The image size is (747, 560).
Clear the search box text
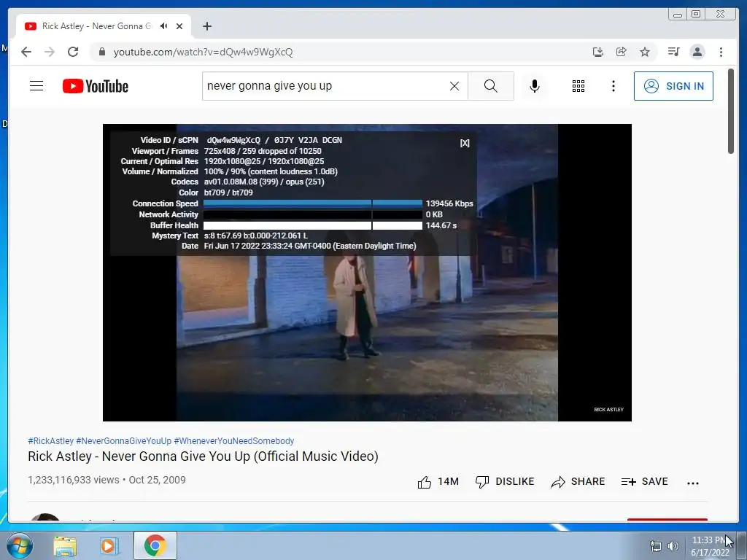(x=454, y=86)
